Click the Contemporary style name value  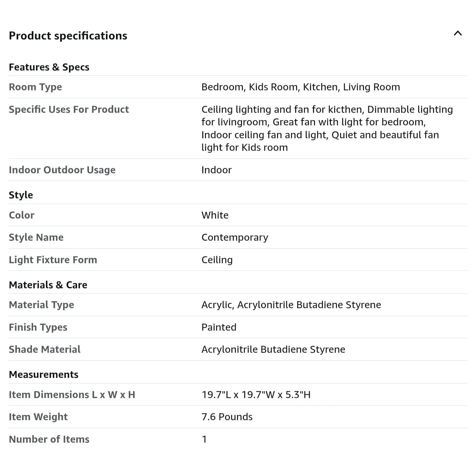tap(235, 237)
